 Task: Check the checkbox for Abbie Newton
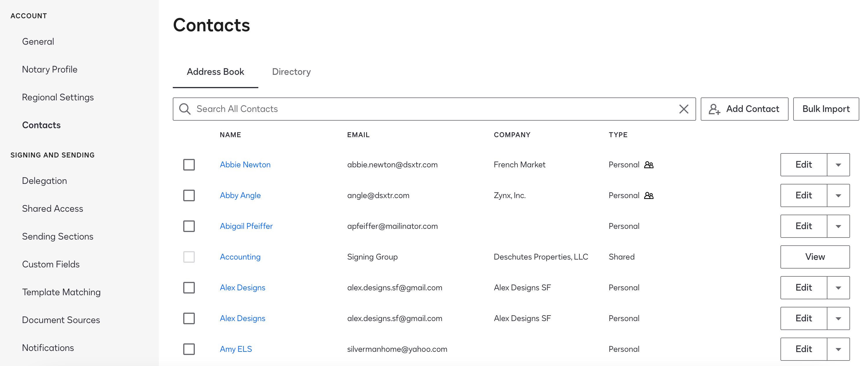tap(189, 164)
